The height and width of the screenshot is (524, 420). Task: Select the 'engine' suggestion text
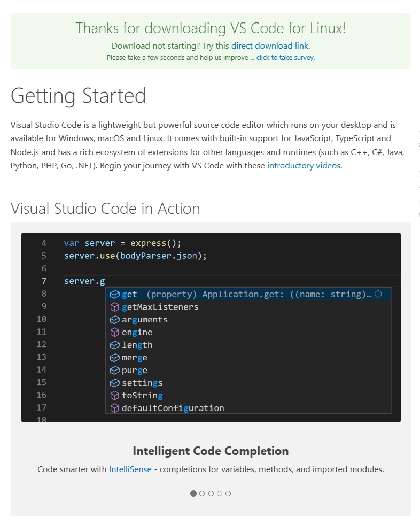137,333
